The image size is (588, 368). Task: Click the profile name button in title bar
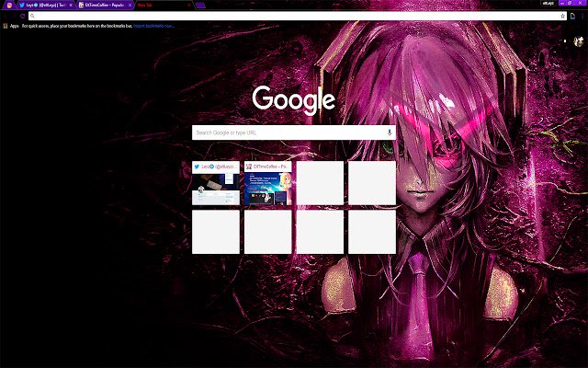click(x=548, y=3)
